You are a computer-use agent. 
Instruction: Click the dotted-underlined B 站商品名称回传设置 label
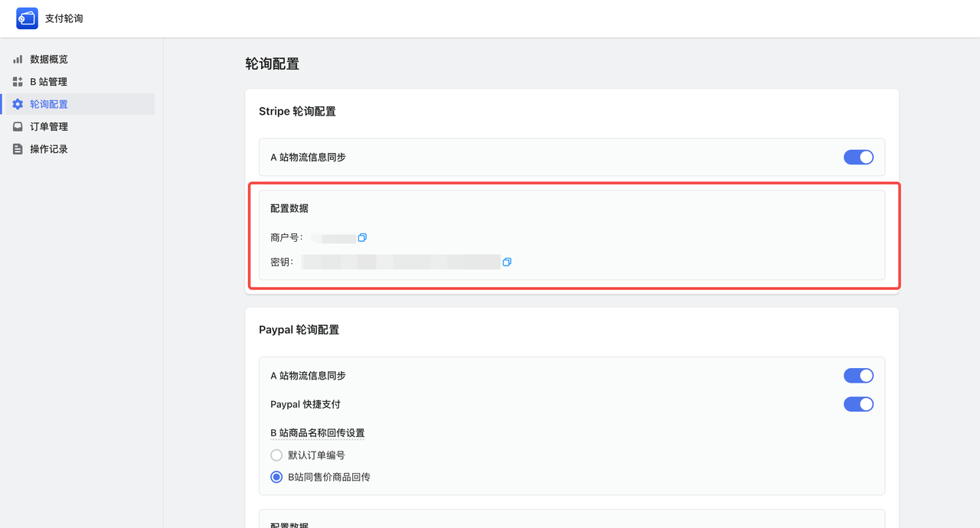[317, 433]
